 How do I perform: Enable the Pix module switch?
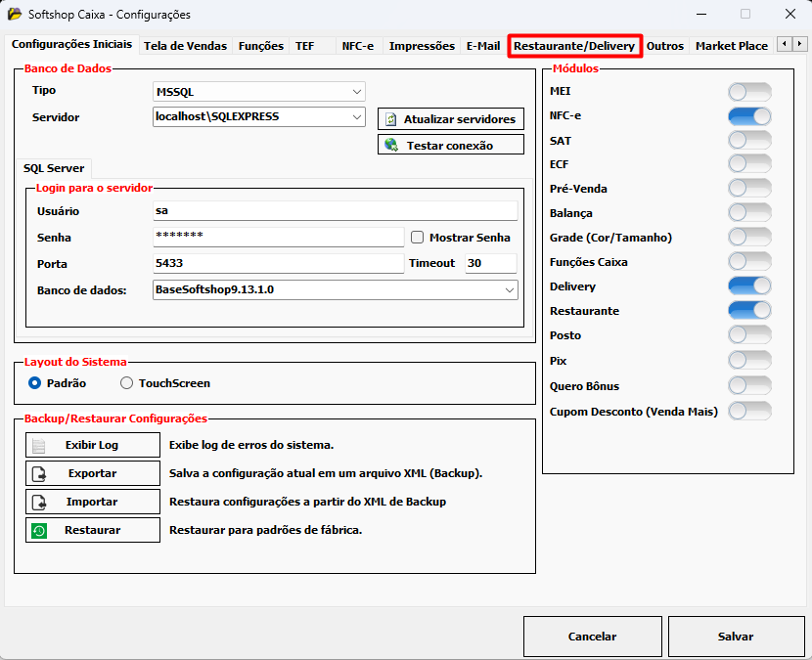tap(749, 360)
